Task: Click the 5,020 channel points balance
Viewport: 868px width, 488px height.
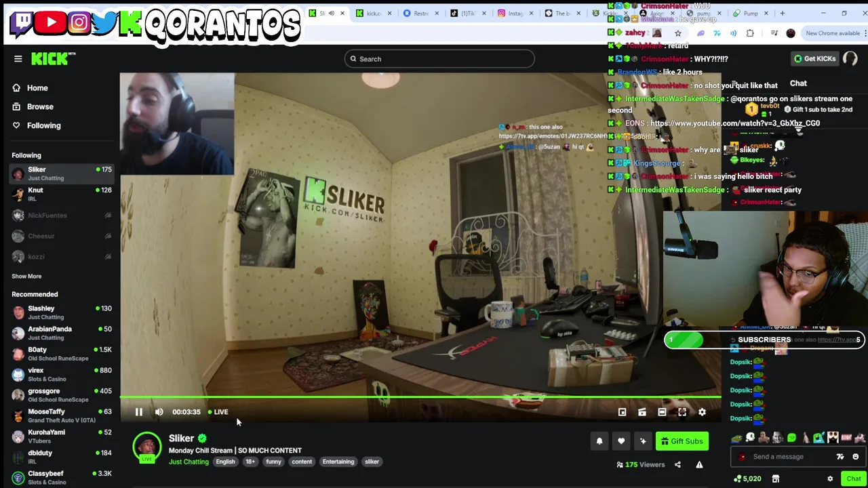Action: point(748,479)
